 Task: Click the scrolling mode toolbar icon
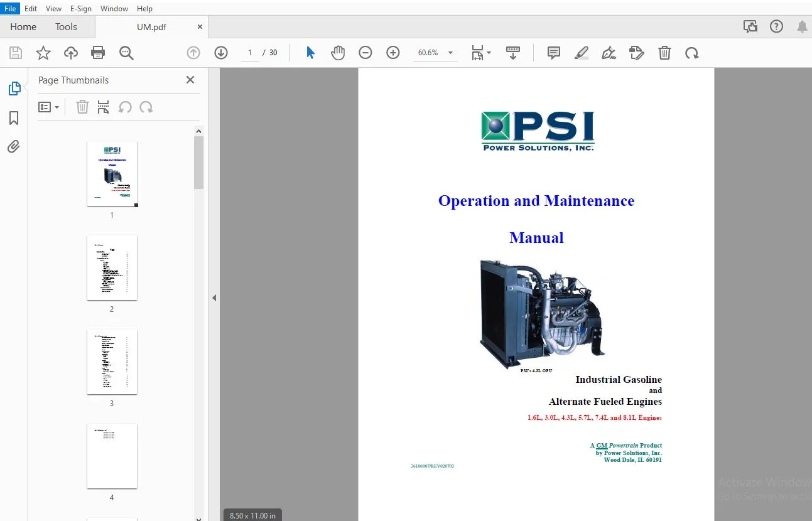coord(513,53)
